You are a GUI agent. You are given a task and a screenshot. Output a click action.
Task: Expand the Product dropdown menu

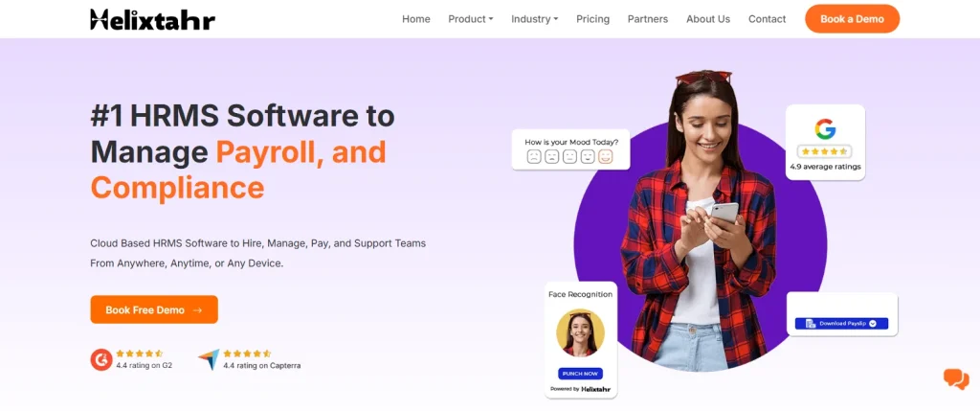[x=471, y=19]
